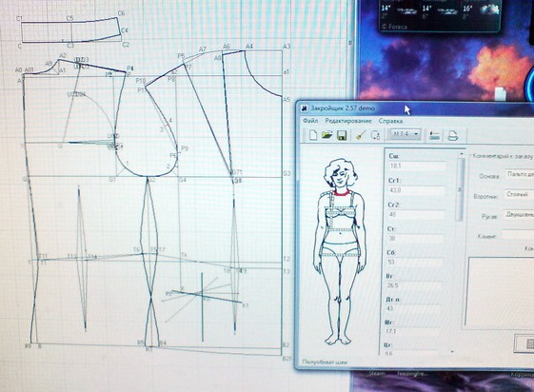The height and width of the screenshot is (392, 534).
Task: Click the Steam desktop shortcut label
Action: click(376, 374)
